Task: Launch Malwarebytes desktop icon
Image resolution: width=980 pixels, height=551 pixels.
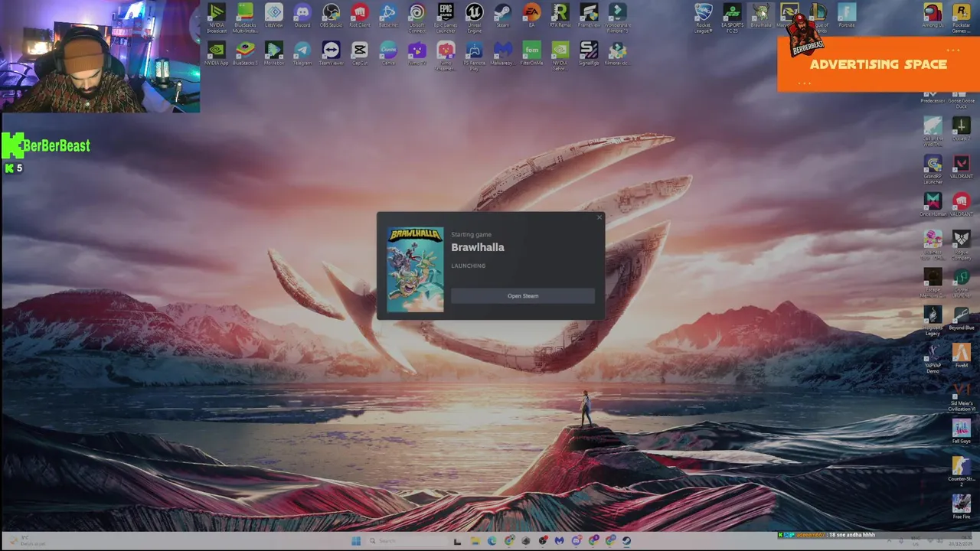Action: point(502,53)
